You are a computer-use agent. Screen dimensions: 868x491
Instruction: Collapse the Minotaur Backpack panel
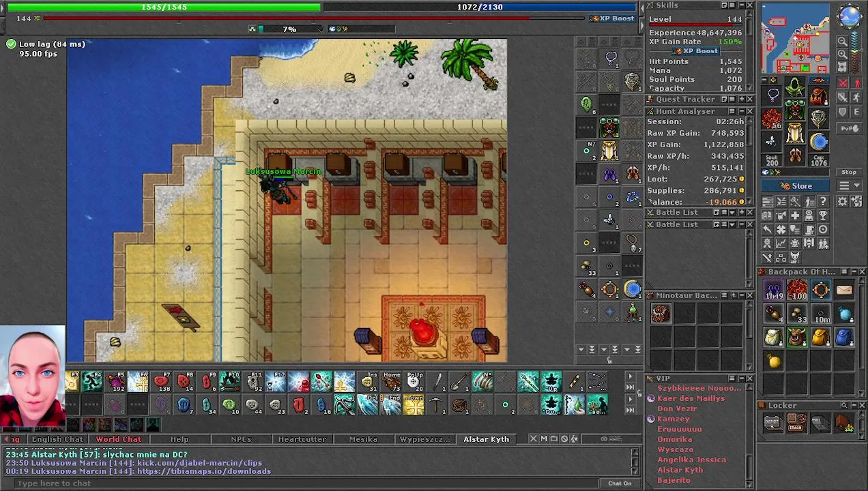[741, 295]
